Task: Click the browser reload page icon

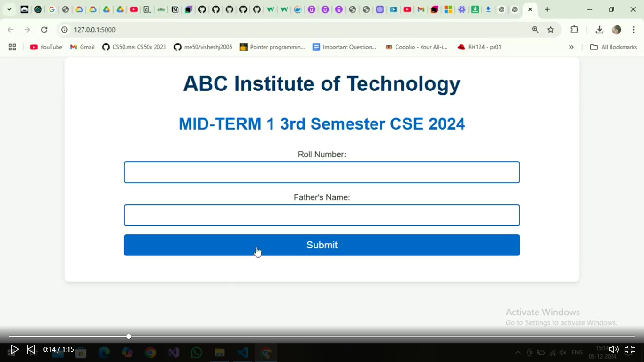Action: [x=44, y=30]
